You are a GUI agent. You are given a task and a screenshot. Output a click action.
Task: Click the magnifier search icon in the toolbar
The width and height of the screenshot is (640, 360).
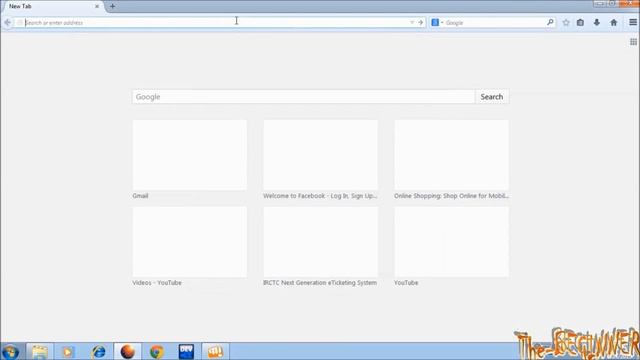click(x=550, y=22)
